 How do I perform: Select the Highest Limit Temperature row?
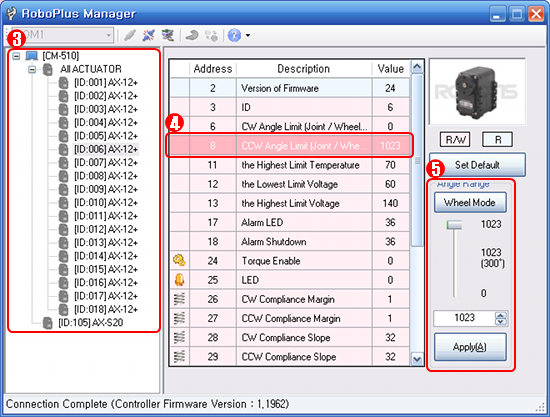pyautogui.click(x=290, y=165)
